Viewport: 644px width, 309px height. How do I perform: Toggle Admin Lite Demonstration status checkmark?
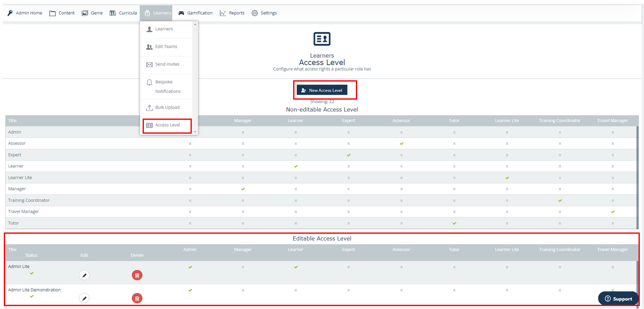(x=32, y=296)
